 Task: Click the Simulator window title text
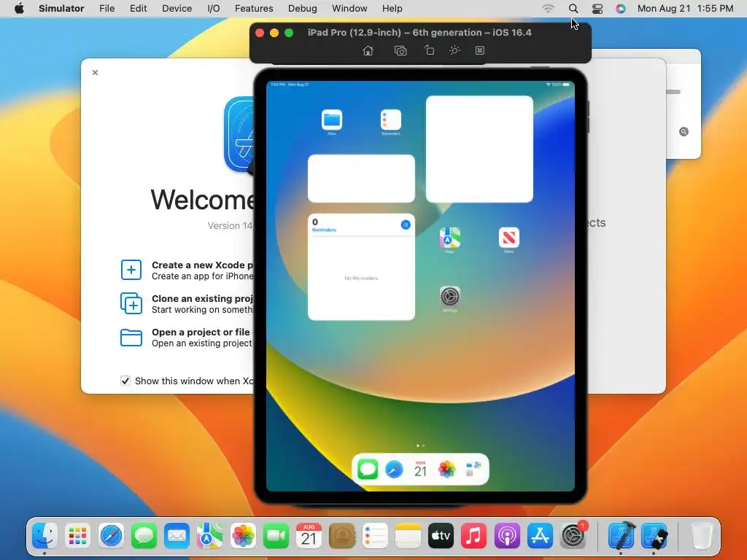tap(419, 32)
